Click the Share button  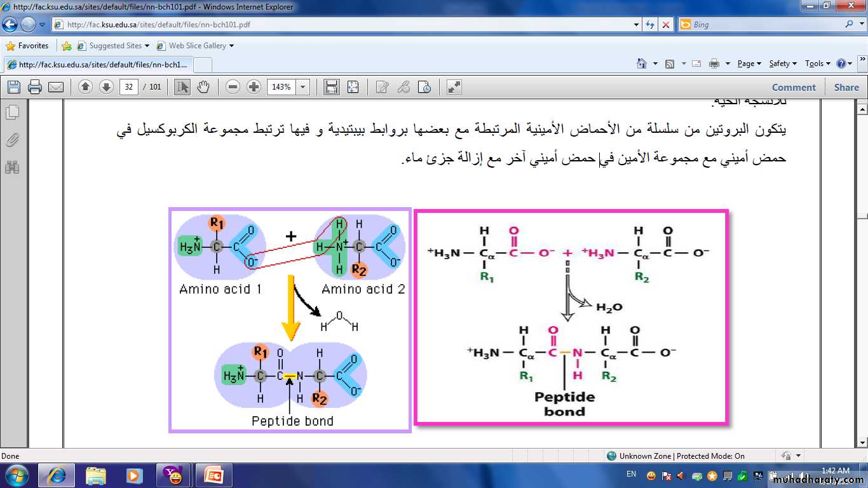[x=846, y=87]
